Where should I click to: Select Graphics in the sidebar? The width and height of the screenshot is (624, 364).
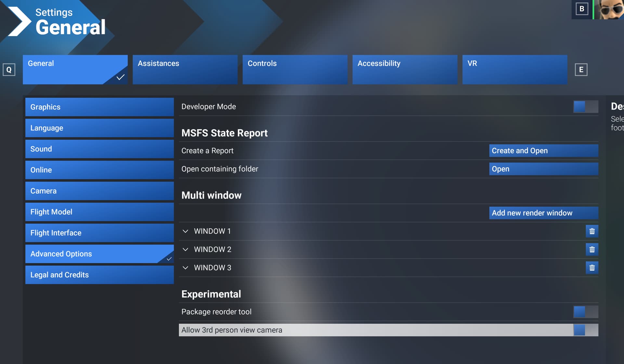99,107
